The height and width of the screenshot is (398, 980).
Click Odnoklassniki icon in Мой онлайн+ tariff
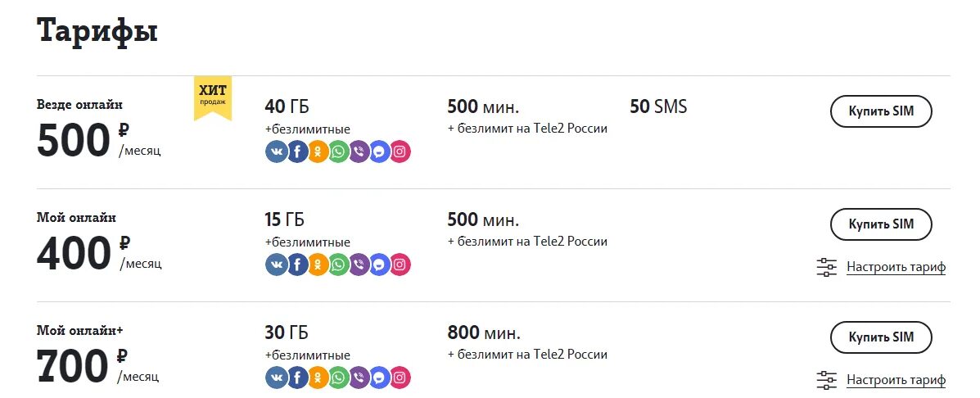point(318,378)
